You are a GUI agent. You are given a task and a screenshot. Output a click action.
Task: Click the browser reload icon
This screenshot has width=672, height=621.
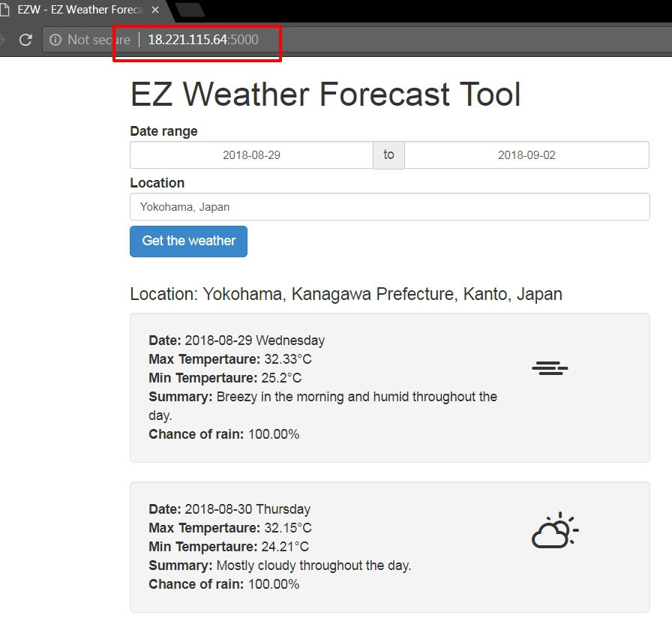[25, 40]
